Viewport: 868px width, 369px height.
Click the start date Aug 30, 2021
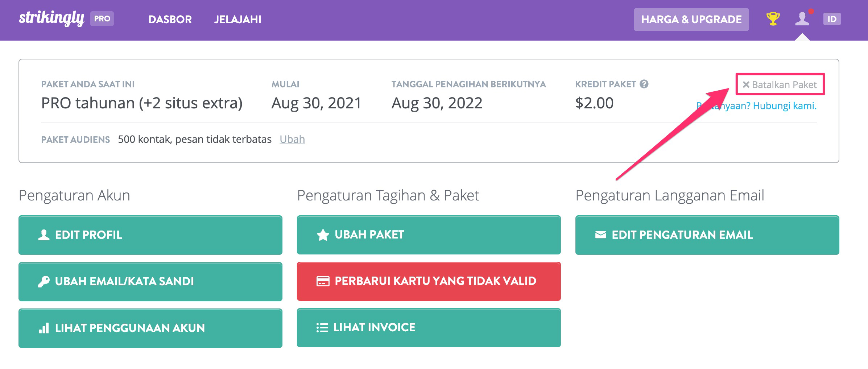pyautogui.click(x=317, y=103)
